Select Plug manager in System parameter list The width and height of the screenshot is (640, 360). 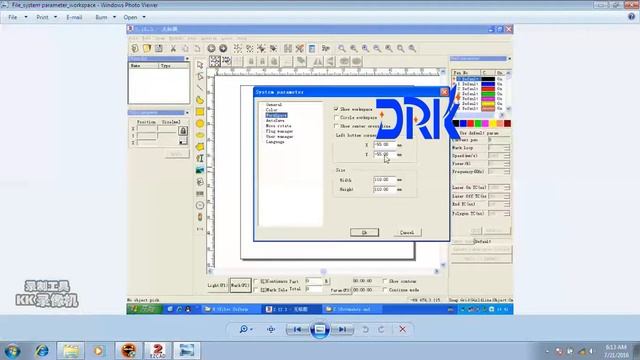(279, 131)
